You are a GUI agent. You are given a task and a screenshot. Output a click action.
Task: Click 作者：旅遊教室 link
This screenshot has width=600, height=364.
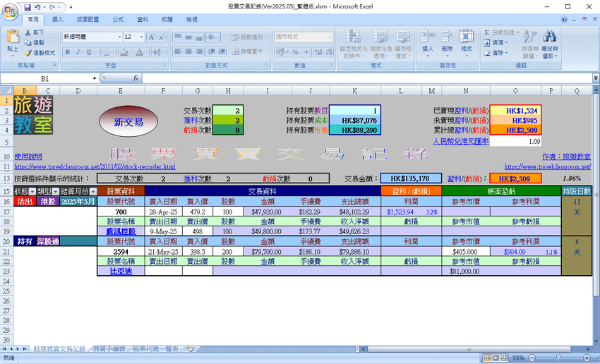pos(566,157)
